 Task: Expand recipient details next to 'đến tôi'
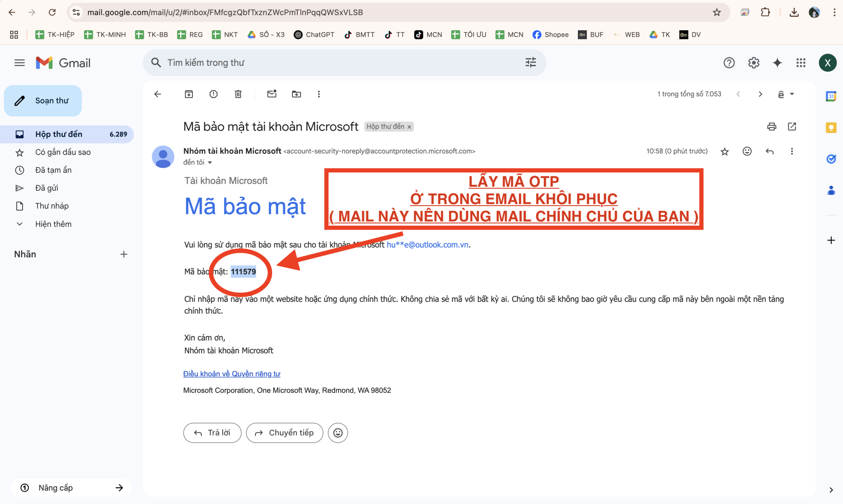pyautogui.click(x=210, y=163)
